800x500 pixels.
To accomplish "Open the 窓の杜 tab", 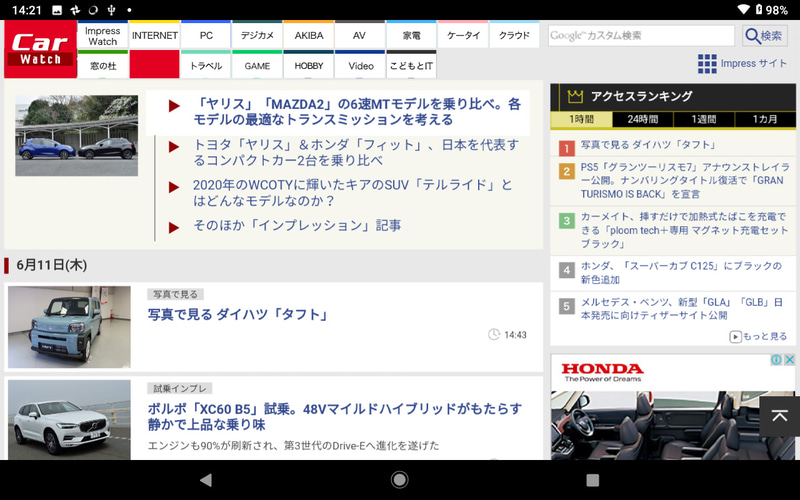I will (103, 64).
